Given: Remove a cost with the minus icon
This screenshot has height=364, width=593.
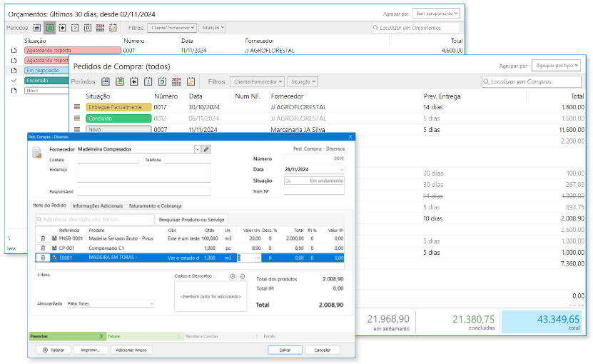Looking at the screenshot, I should click(243, 276).
